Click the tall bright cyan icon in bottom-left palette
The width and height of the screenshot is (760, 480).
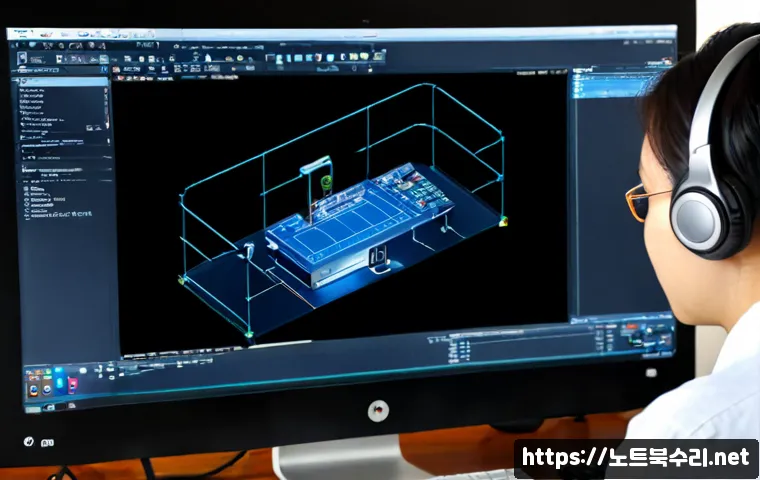coord(59,379)
